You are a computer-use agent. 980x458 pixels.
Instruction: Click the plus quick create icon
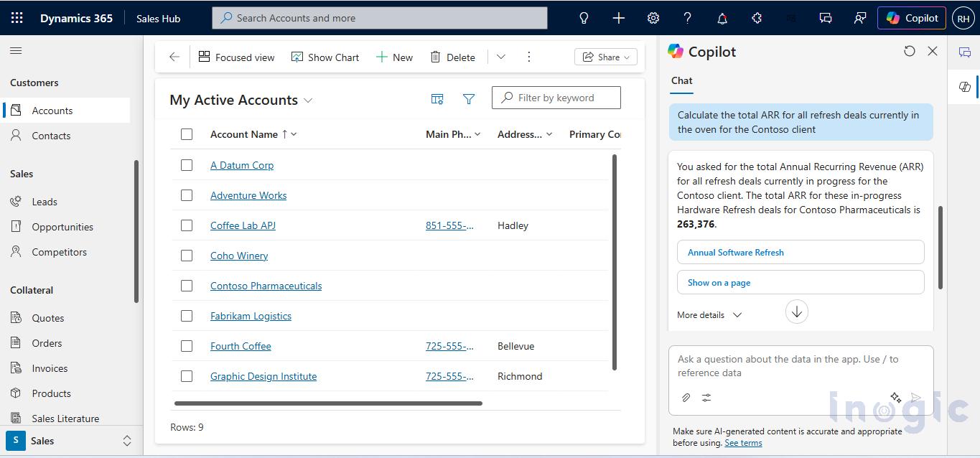coord(618,18)
